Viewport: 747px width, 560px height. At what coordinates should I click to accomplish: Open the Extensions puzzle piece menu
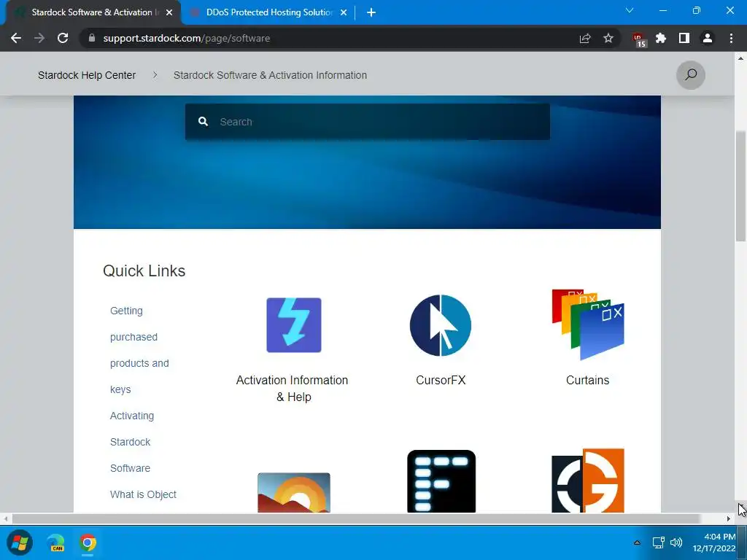(661, 38)
